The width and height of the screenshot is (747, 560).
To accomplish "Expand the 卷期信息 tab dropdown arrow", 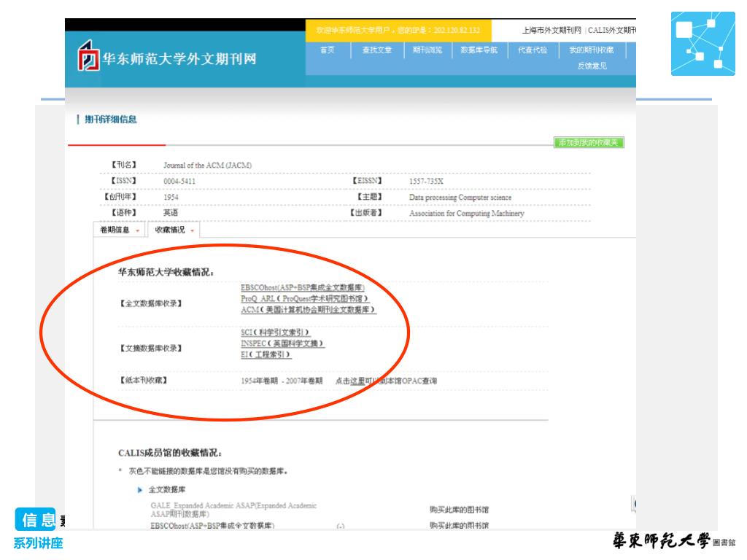I will click(x=138, y=231).
